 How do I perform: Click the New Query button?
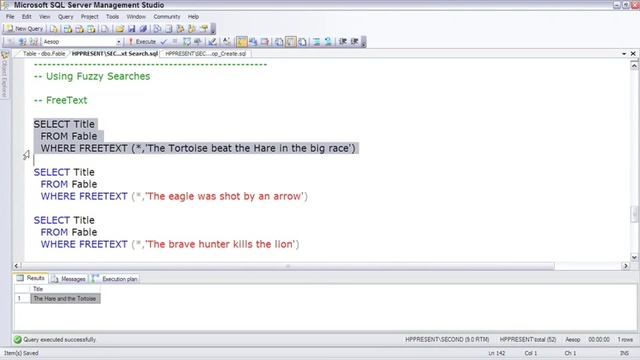point(24,29)
